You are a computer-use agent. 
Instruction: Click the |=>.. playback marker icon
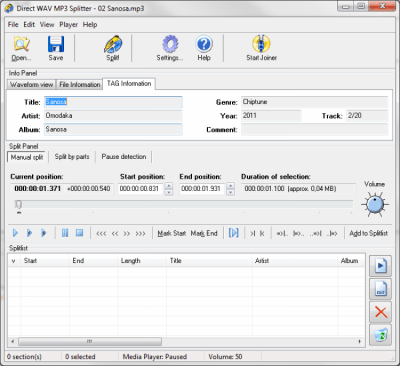298,234
